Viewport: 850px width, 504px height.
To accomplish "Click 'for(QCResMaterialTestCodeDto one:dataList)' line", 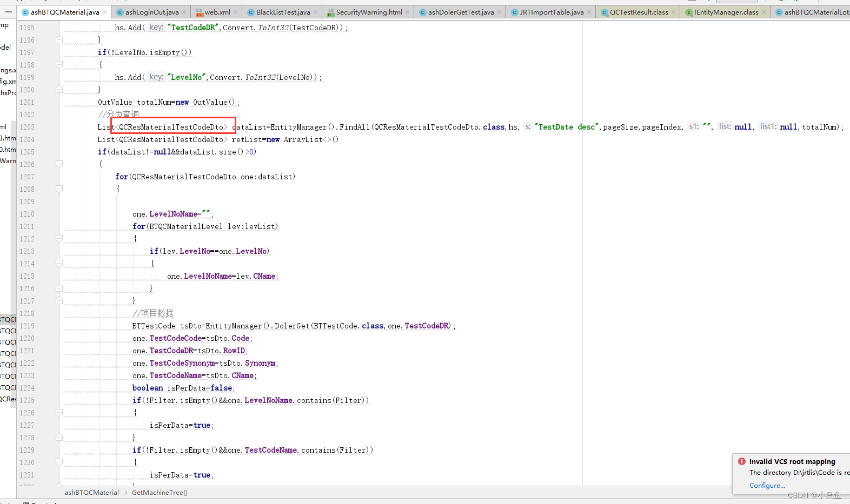I will tap(205, 177).
